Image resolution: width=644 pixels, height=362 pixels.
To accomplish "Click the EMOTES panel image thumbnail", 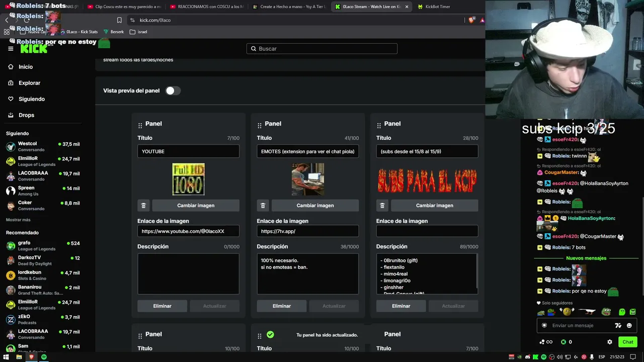I will pyautogui.click(x=308, y=179).
